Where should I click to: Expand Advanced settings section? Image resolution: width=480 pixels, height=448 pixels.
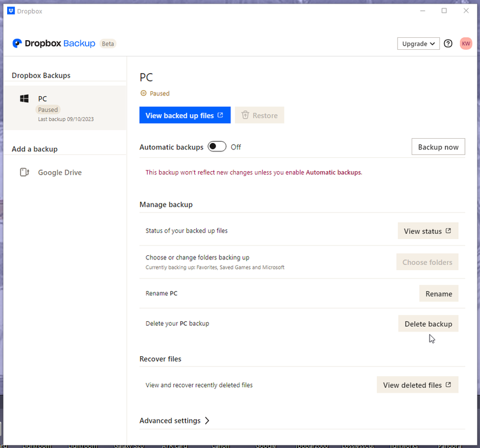pos(175,421)
